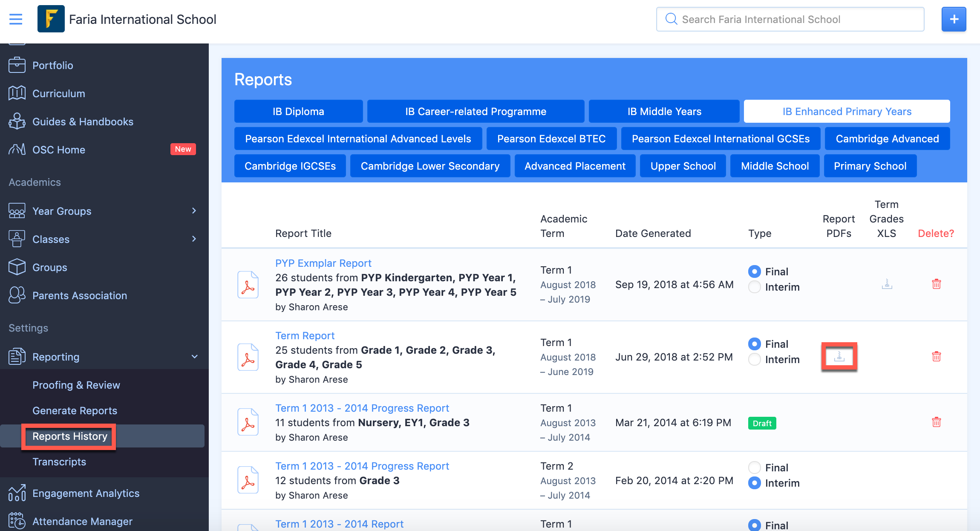Switch to IB Middle Years tab
Screen dimensions: 980x531
(x=664, y=111)
